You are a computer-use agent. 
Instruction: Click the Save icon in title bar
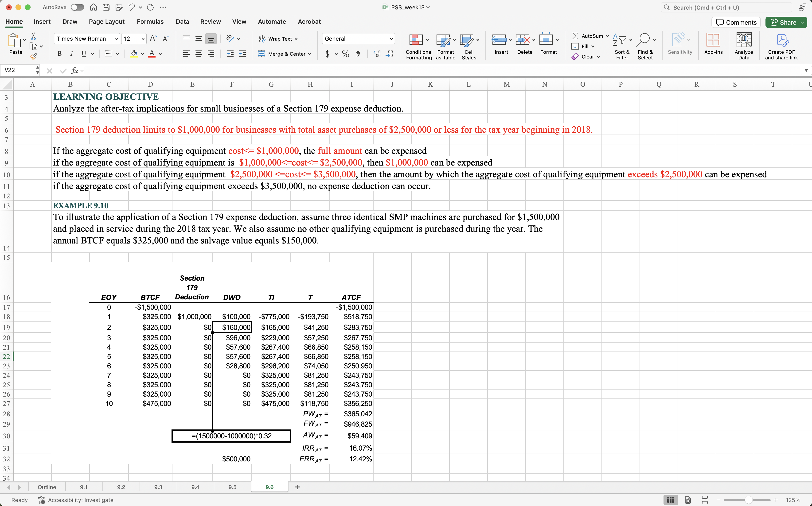click(x=106, y=7)
